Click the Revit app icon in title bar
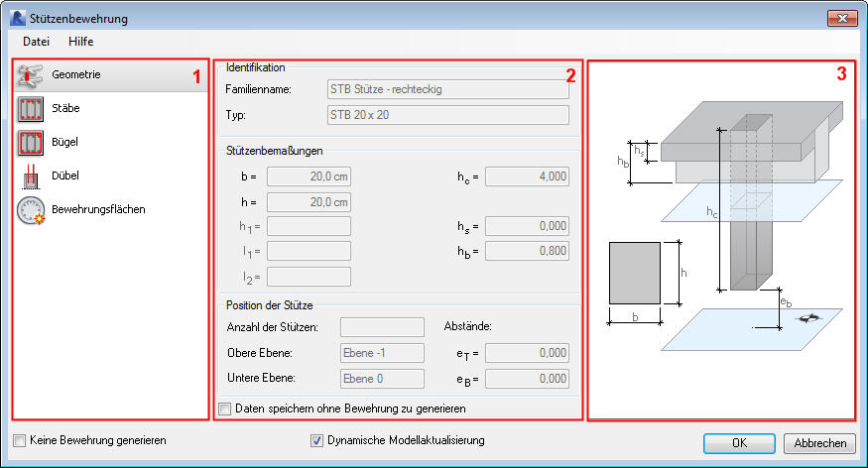Viewport: 868px width, 468px height. click(x=17, y=18)
